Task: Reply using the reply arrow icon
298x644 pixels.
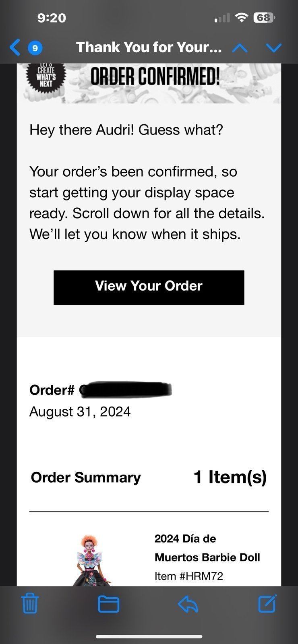Action: tap(188, 604)
